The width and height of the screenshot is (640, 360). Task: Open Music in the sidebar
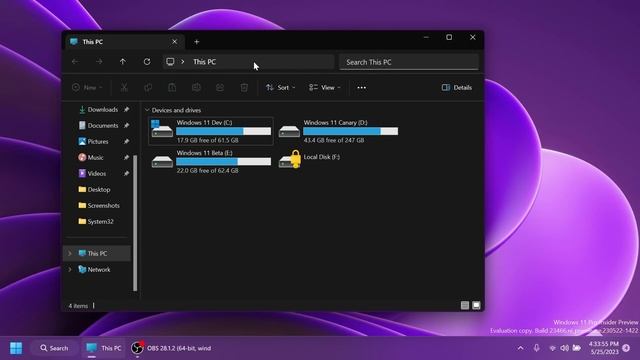91,157
